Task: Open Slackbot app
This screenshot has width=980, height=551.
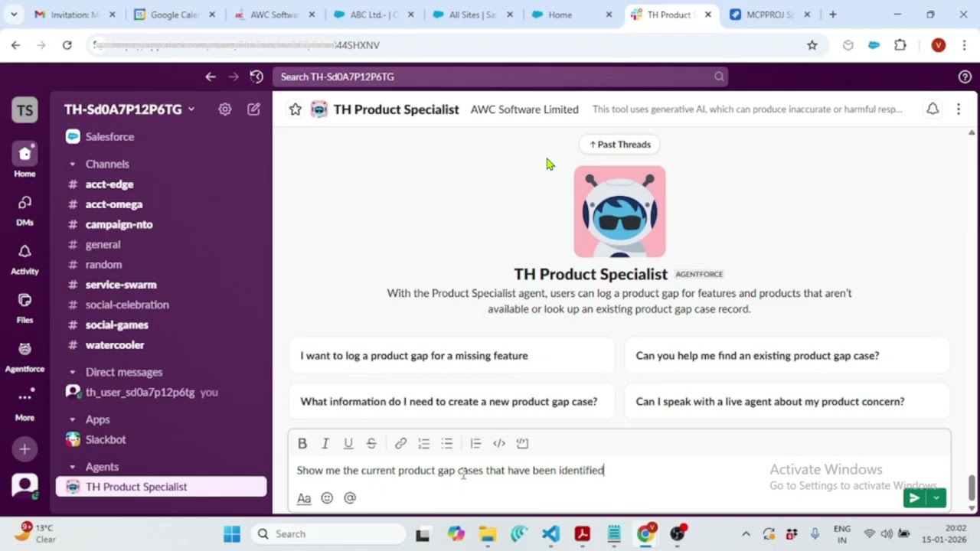Action: point(161,439)
